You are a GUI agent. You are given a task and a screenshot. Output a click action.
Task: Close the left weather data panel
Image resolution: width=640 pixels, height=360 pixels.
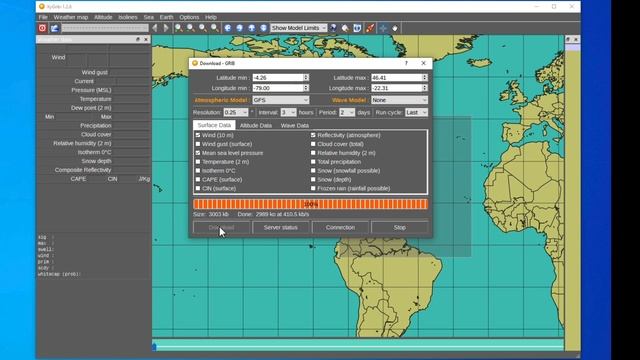point(146,39)
